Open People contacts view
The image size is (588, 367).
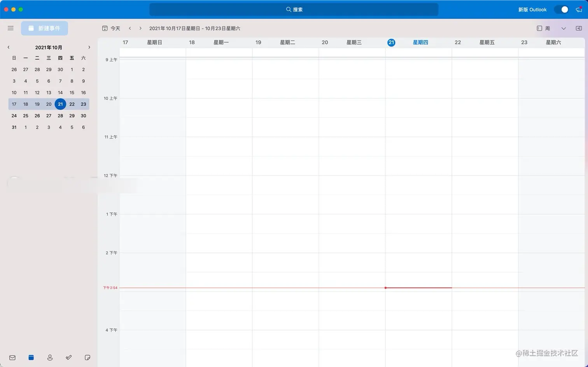tap(50, 358)
